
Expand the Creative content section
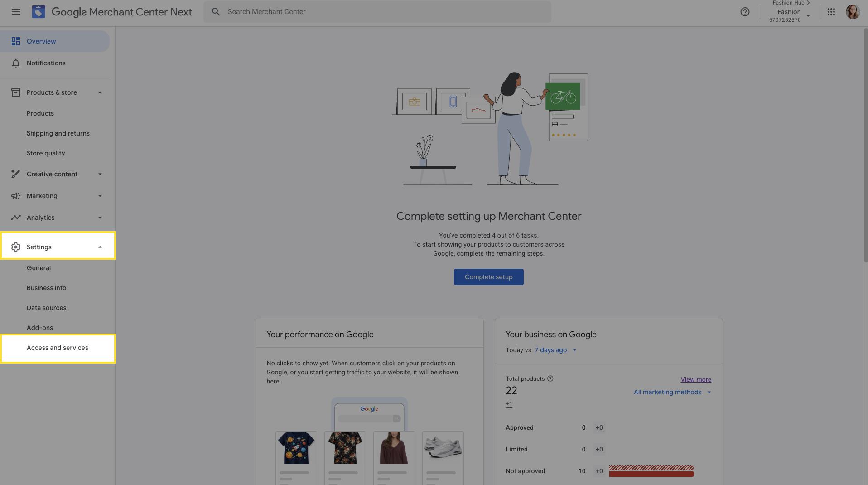[x=100, y=174]
